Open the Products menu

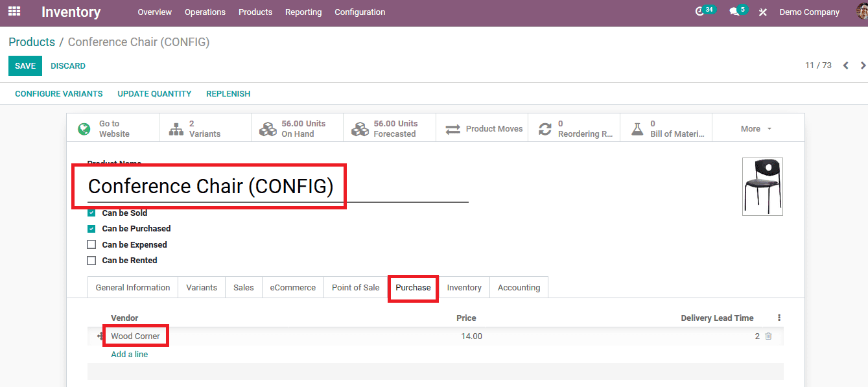[255, 12]
